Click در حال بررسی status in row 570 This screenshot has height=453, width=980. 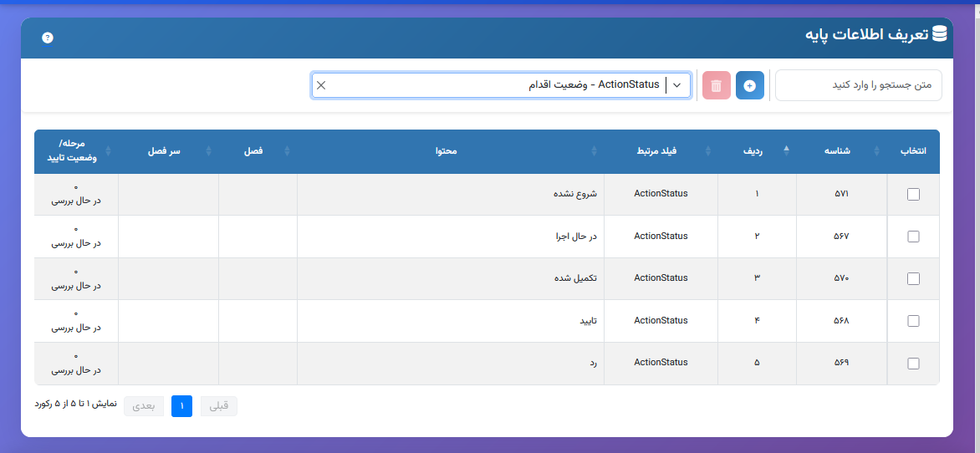[x=76, y=286]
